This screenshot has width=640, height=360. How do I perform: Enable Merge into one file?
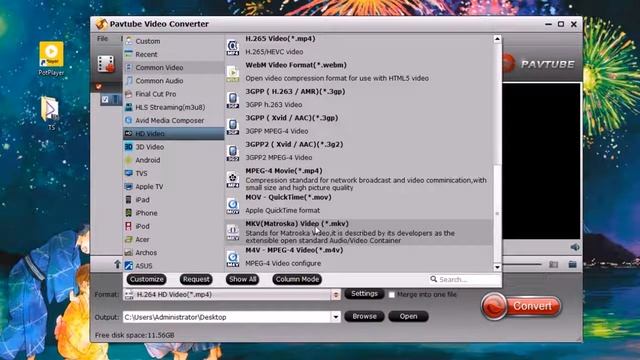[391, 295]
